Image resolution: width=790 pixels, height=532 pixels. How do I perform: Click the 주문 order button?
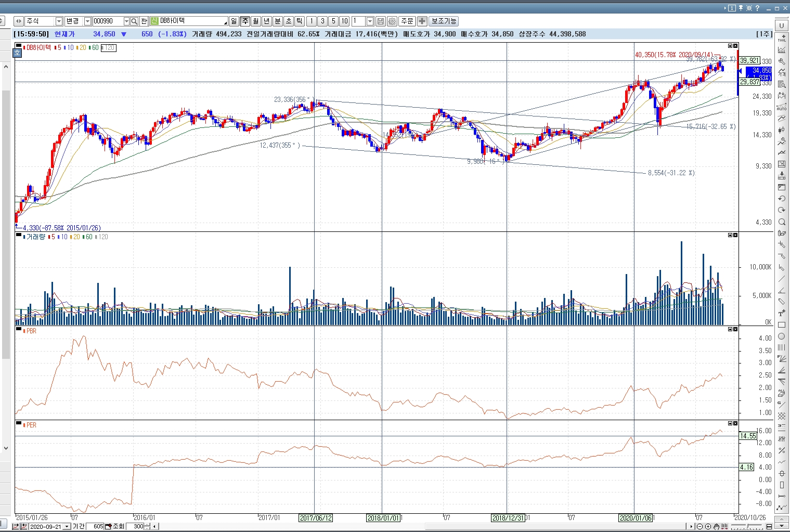[407, 21]
